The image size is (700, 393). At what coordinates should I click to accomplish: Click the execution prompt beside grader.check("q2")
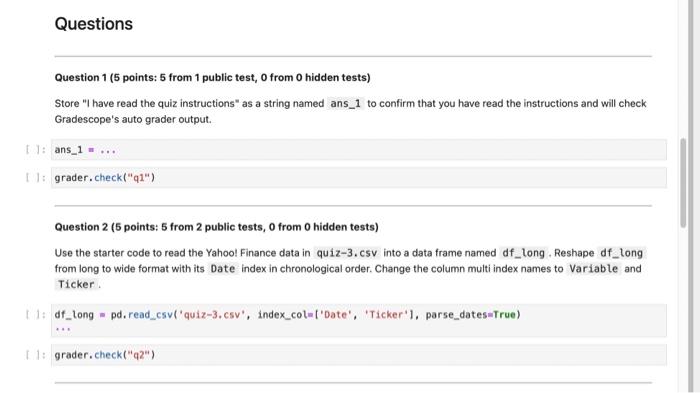[x=36, y=355]
